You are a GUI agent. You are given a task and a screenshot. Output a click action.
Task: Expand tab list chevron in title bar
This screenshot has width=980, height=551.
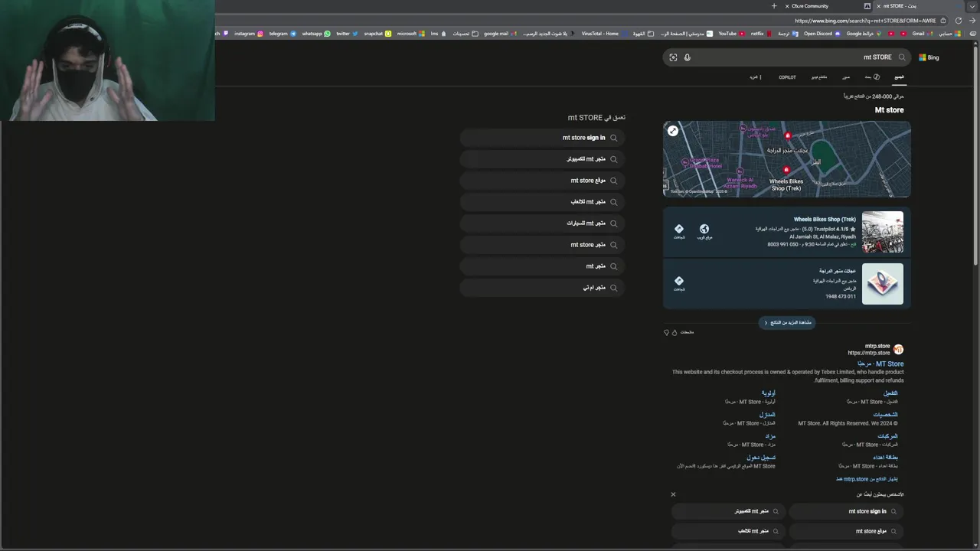click(972, 6)
